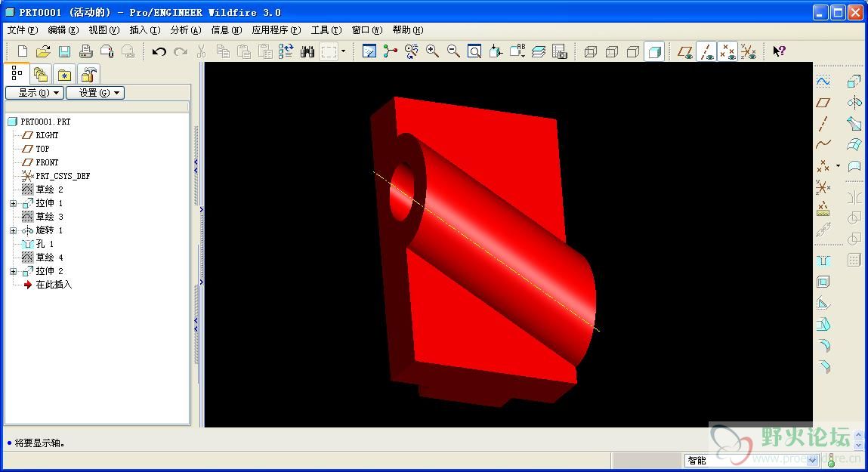Select the Shell tool in right toolbar
This screenshot has width=868, height=472.
pyautogui.click(x=823, y=282)
